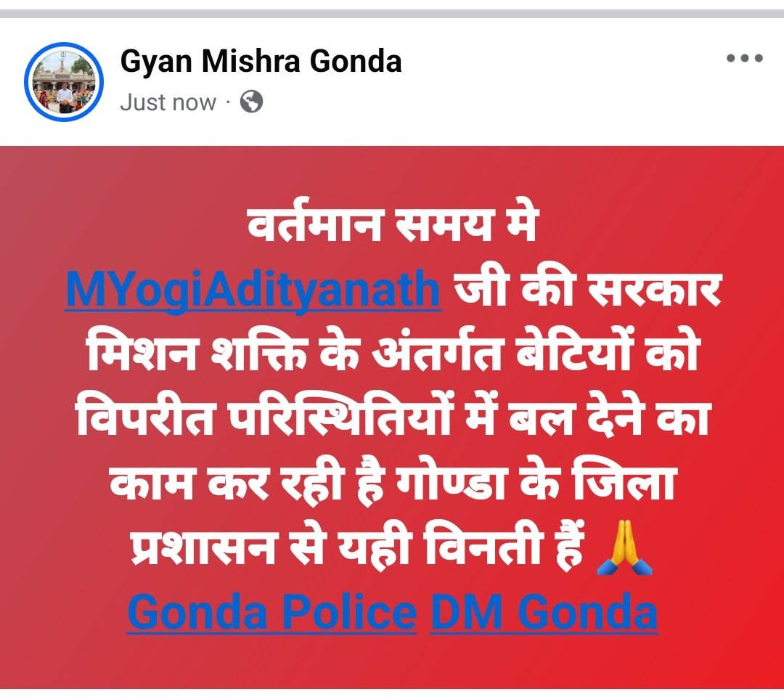Click the text 'जी की सरकार'

(587, 290)
